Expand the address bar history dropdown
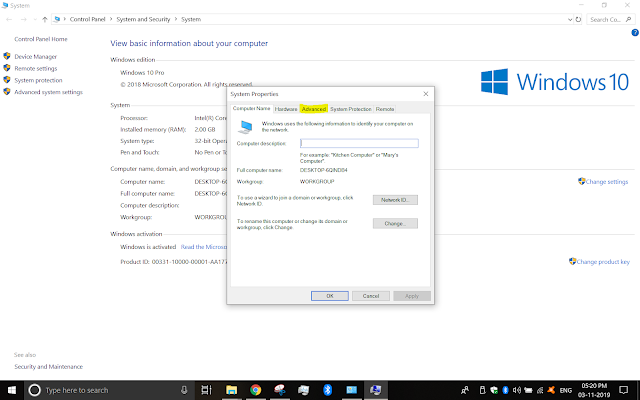 coord(570,19)
